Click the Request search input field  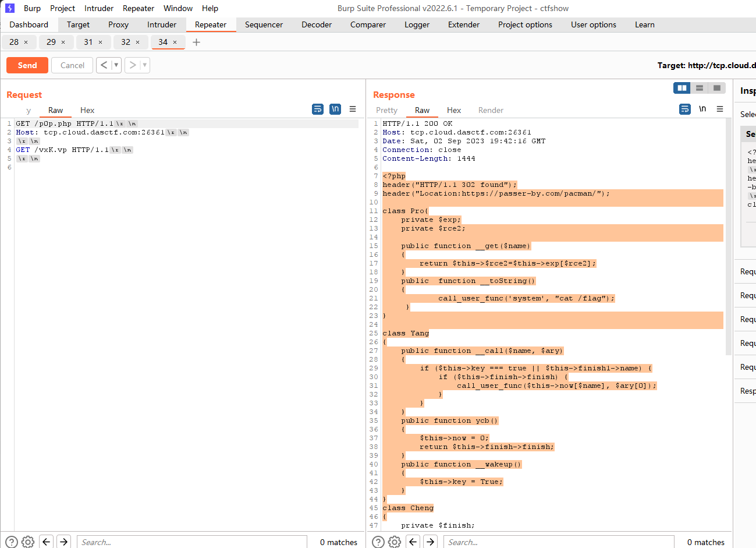click(192, 542)
